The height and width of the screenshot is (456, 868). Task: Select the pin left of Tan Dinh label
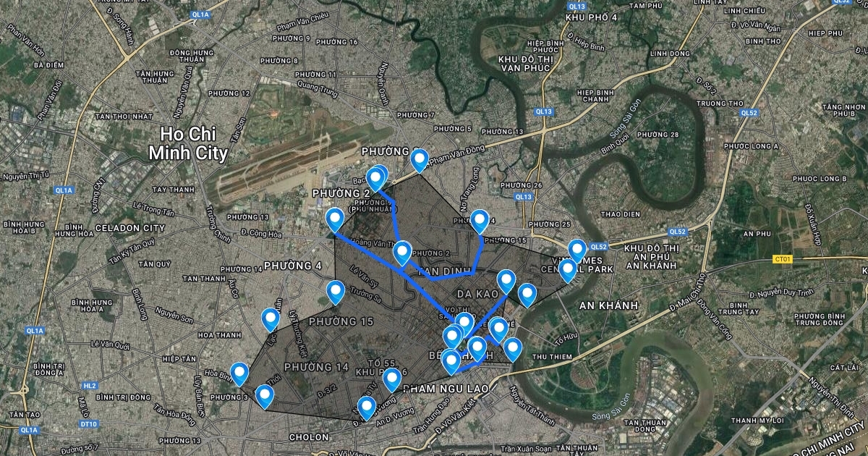click(x=403, y=253)
